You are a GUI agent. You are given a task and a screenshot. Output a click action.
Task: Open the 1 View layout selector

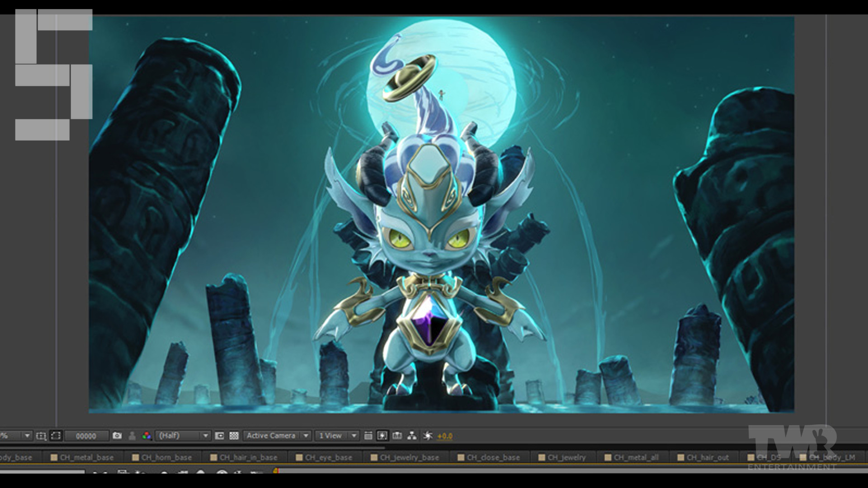[x=354, y=436]
